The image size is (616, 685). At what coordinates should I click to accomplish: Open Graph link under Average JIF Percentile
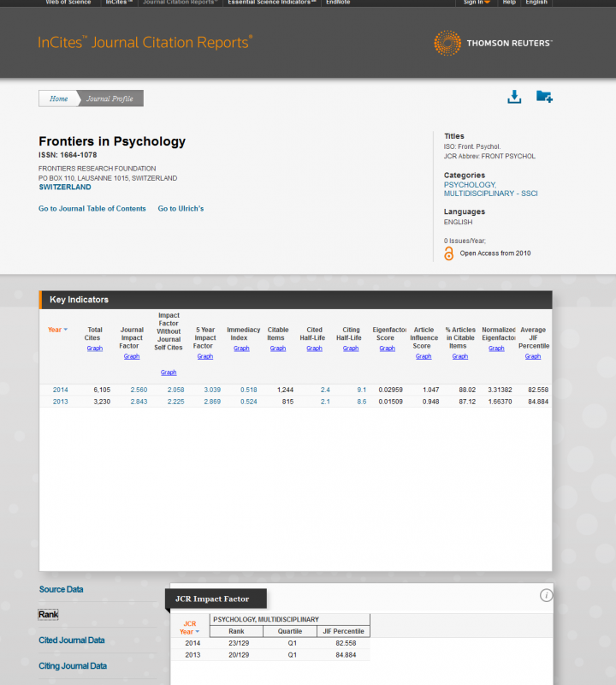[533, 356]
